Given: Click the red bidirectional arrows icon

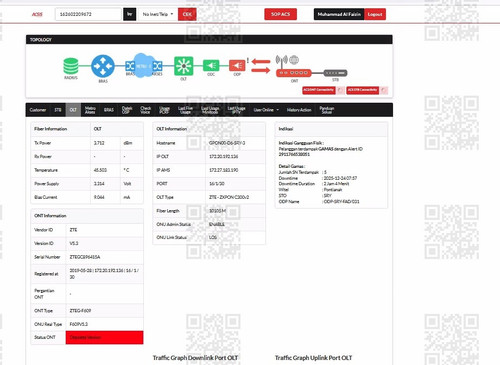Looking at the screenshot, I should coord(261,66).
